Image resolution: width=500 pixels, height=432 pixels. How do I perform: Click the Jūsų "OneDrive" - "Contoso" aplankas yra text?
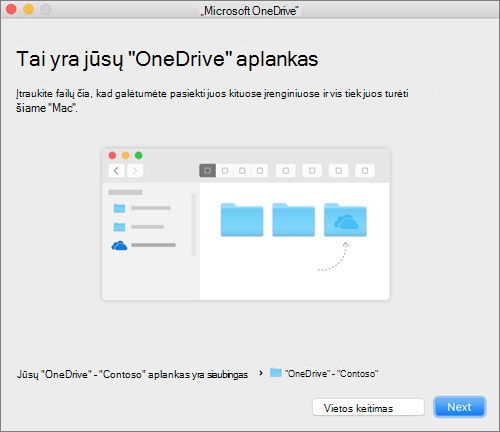[x=132, y=375]
